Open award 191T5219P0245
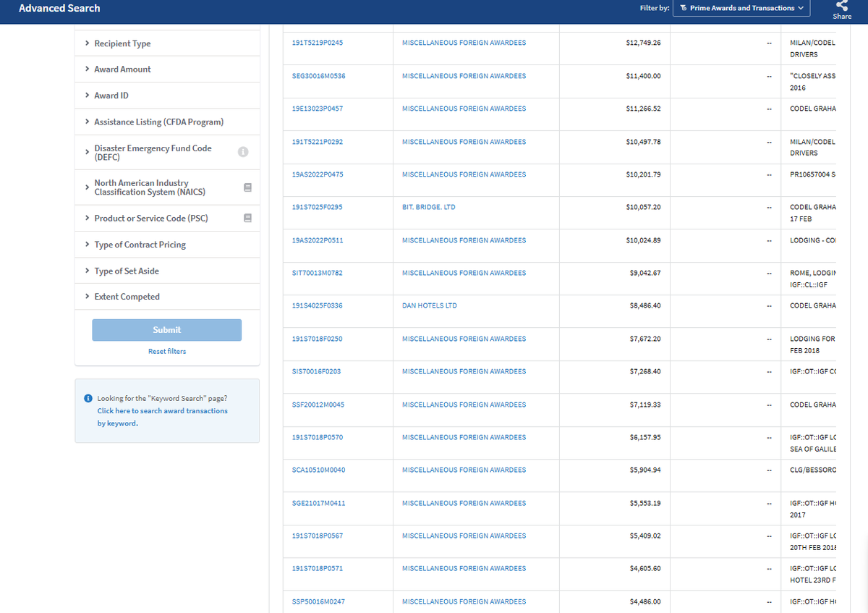The image size is (868, 613). (x=317, y=43)
